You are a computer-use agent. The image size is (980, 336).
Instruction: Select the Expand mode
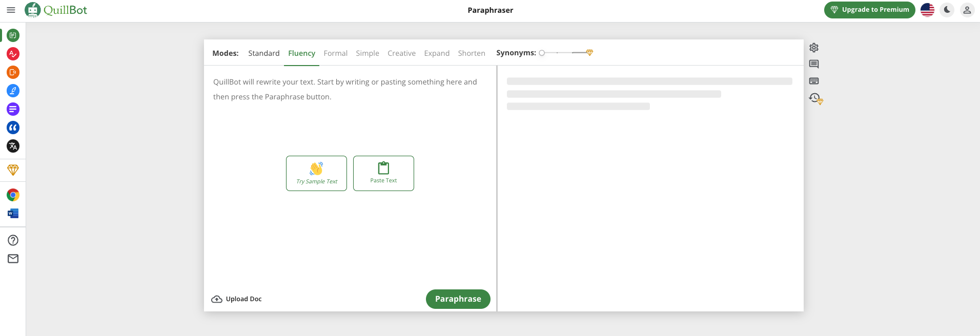[437, 53]
